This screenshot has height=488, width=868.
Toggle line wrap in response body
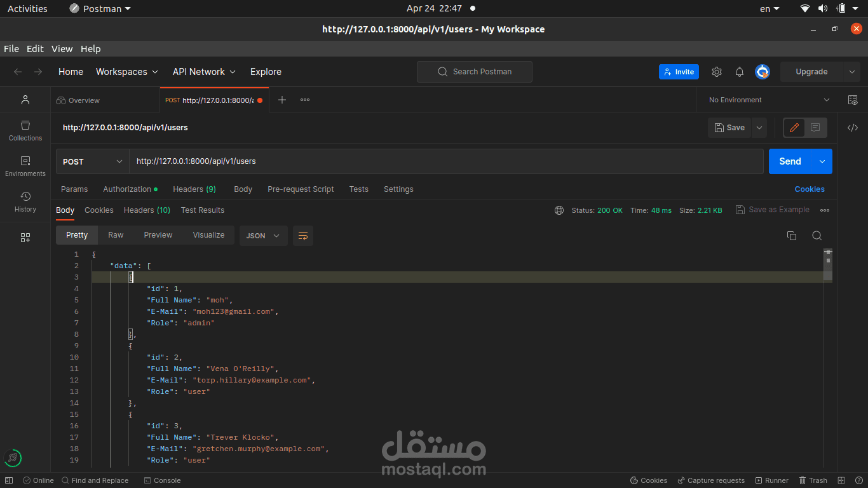303,236
